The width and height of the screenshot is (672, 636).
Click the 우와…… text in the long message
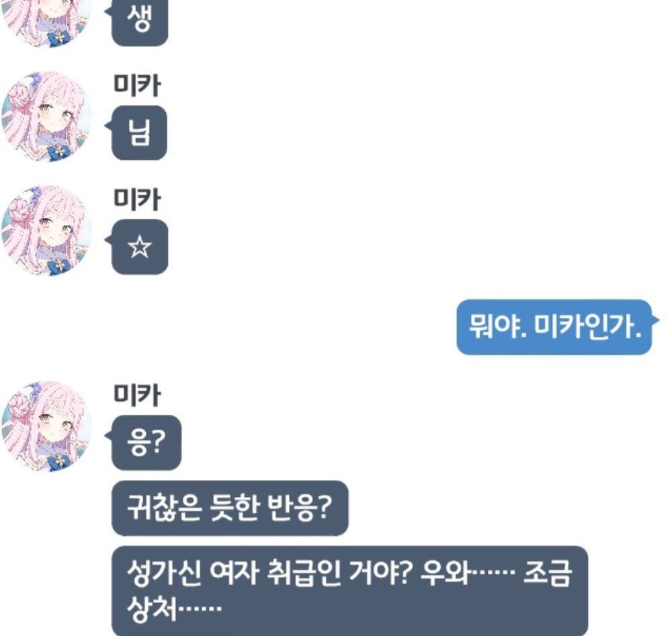point(467,573)
